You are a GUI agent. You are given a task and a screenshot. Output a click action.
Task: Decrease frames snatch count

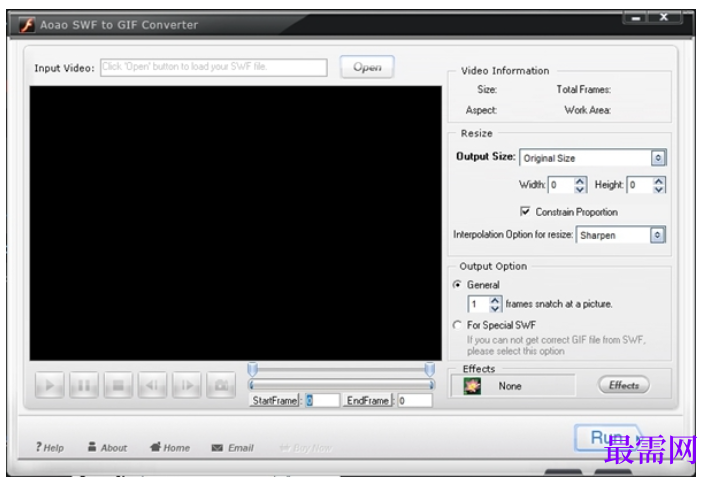click(495, 308)
